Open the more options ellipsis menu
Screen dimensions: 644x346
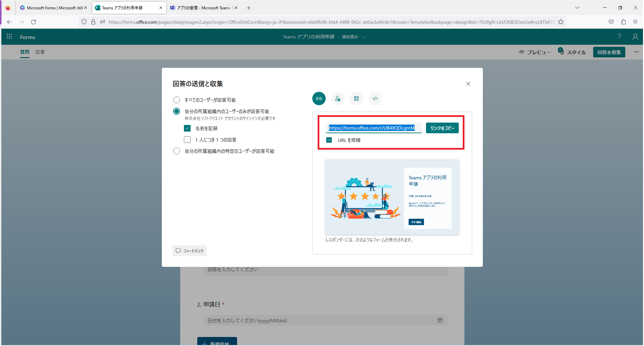click(x=636, y=52)
